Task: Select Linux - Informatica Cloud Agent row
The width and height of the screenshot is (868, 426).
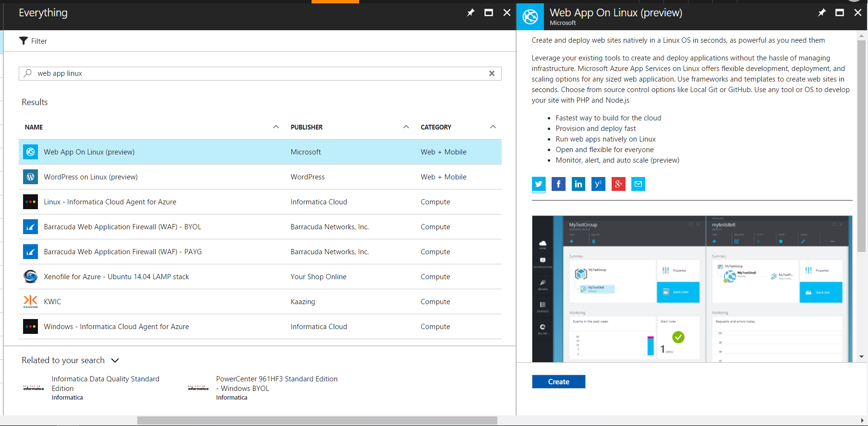Action: [x=260, y=202]
